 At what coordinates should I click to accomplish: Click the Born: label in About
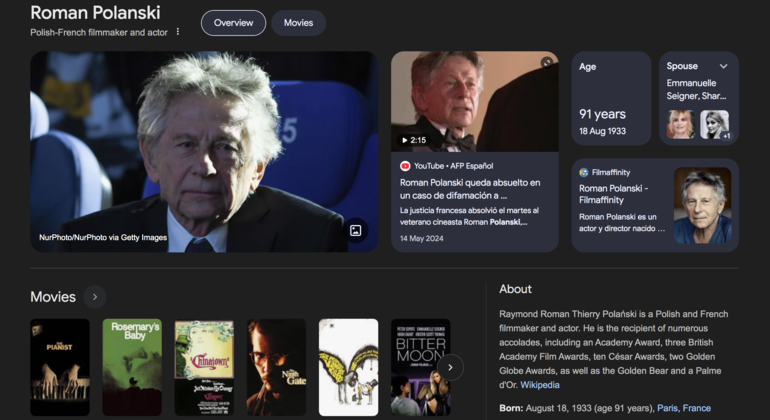pyautogui.click(x=511, y=408)
